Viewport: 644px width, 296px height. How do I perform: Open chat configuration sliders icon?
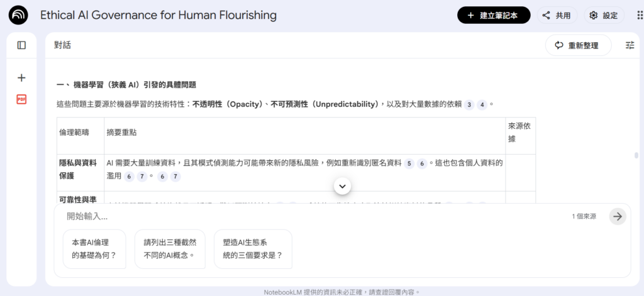630,45
